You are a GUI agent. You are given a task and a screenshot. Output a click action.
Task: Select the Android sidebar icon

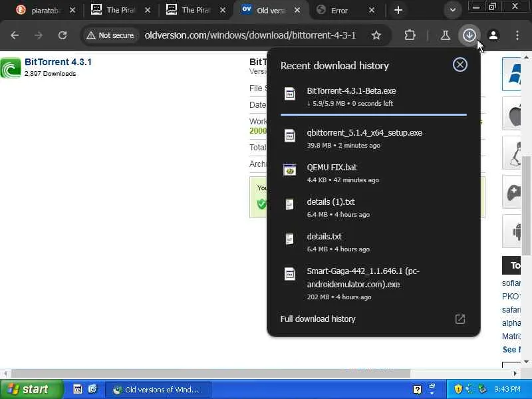click(512, 231)
